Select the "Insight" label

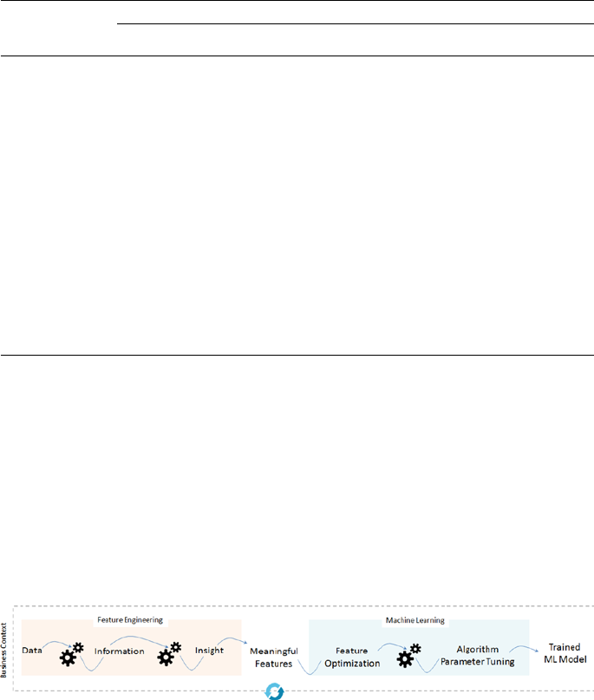point(209,651)
